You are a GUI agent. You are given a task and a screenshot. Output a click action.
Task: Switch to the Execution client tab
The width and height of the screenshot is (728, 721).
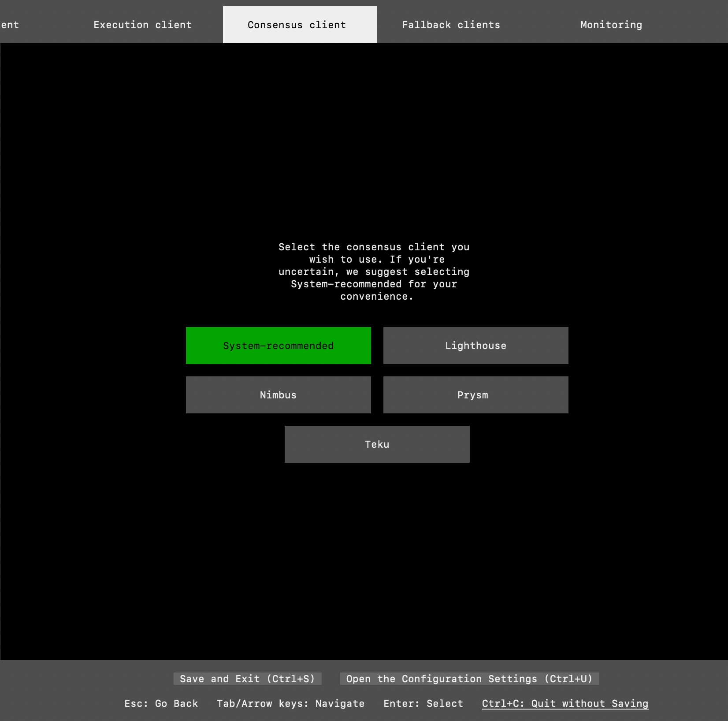142,25
